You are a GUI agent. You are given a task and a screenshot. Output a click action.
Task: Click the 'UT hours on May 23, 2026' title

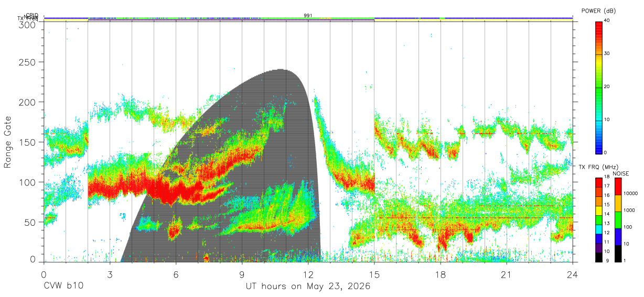[308, 287]
